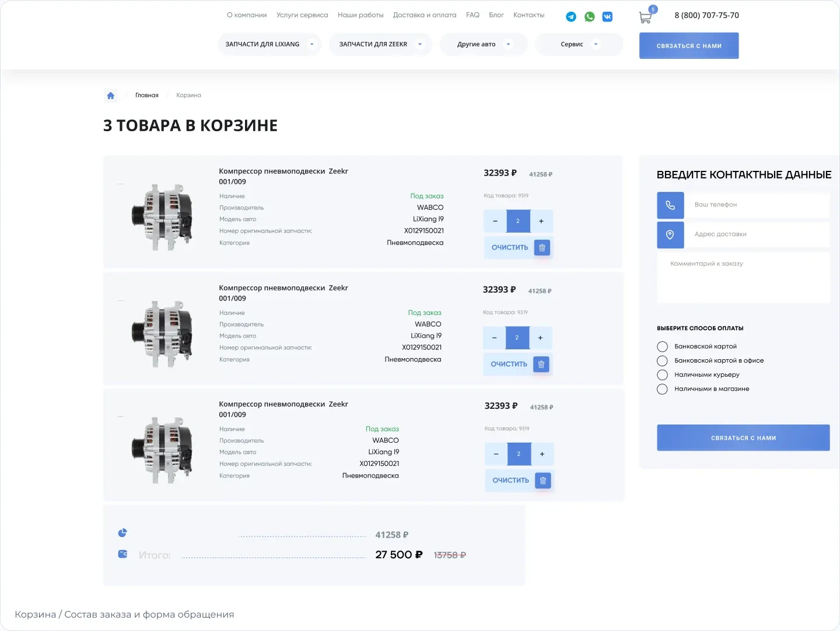Click first compressor product thumbnail
Viewport: 840px width, 631px height.
[x=162, y=218]
